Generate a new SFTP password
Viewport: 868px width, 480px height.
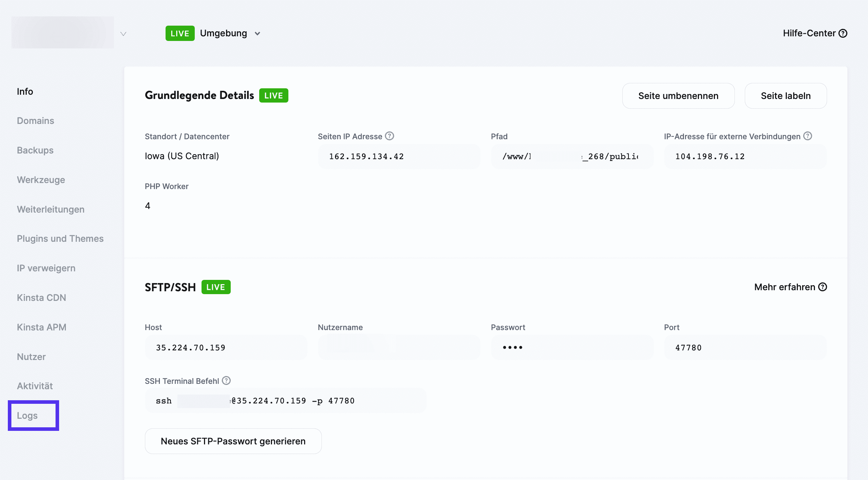pyautogui.click(x=233, y=441)
